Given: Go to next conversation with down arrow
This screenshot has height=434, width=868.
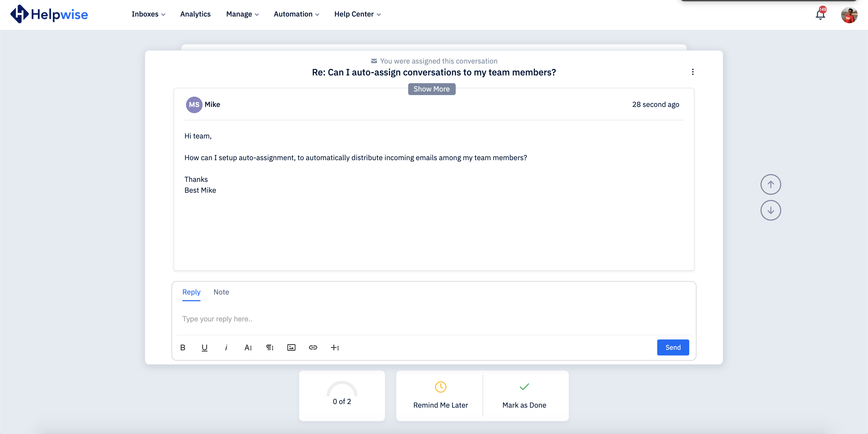Looking at the screenshot, I should coord(770,210).
